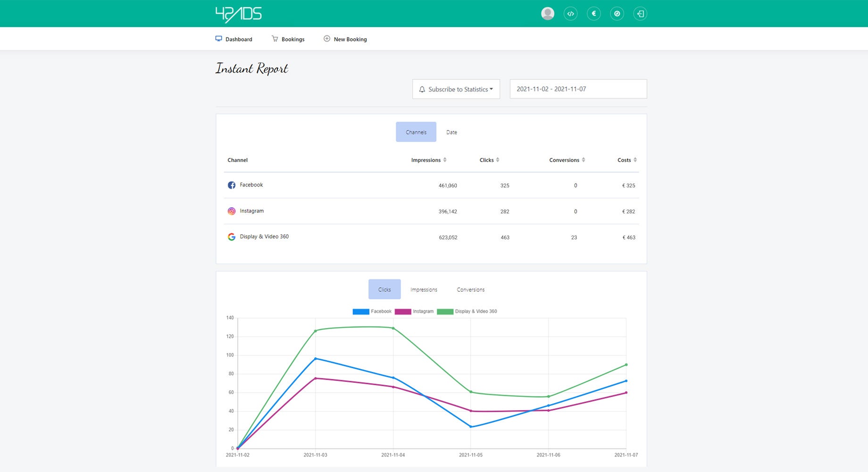
Task: Click Instagram impressions value 396,142
Action: (x=448, y=211)
